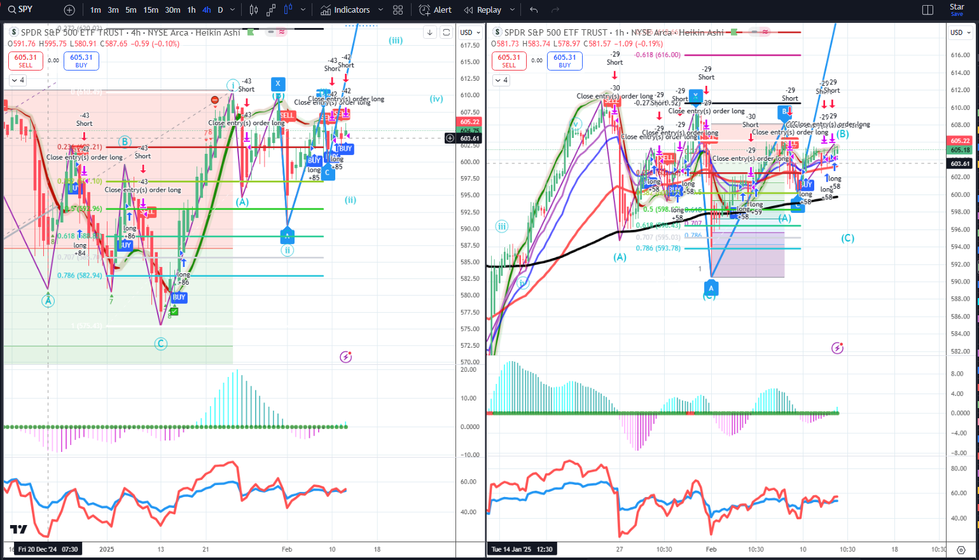Open the SPY symbol search
Image resolution: width=979 pixels, height=560 pixels.
[20, 10]
